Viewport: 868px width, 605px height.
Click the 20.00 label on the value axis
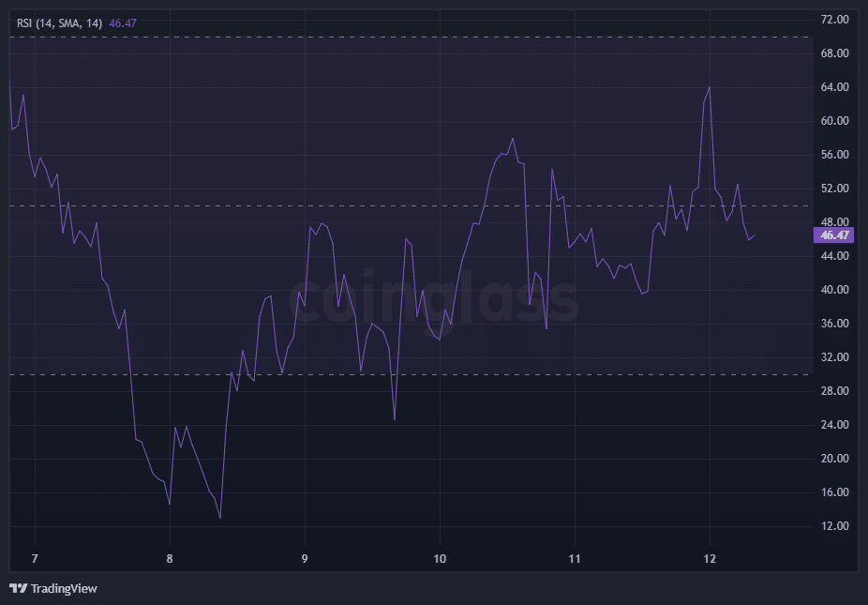[833, 459]
